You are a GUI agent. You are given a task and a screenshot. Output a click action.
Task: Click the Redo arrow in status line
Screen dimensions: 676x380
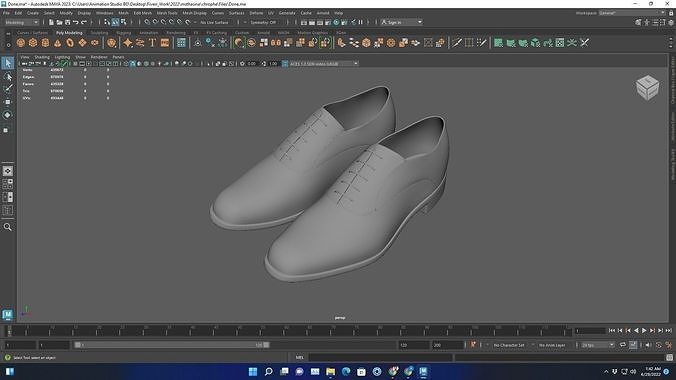point(84,22)
